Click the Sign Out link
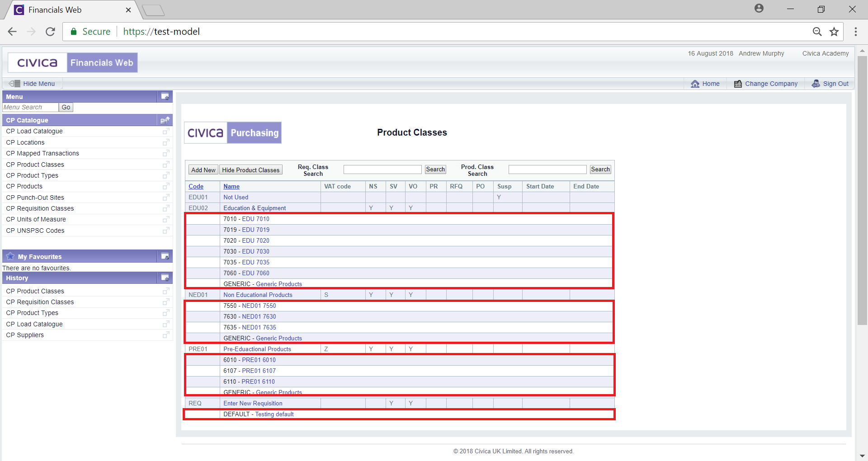Image resolution: width=868 pixels, height=461 pixels. tap(836, 84)
